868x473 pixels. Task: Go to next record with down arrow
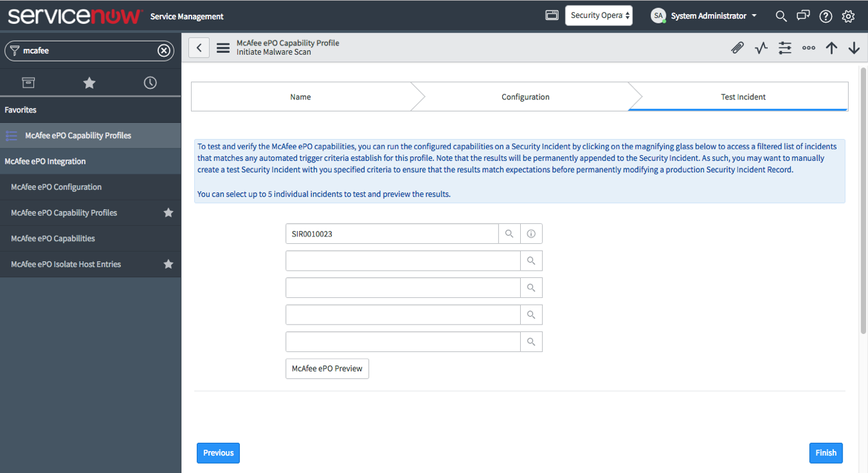[x=854, y=48]
